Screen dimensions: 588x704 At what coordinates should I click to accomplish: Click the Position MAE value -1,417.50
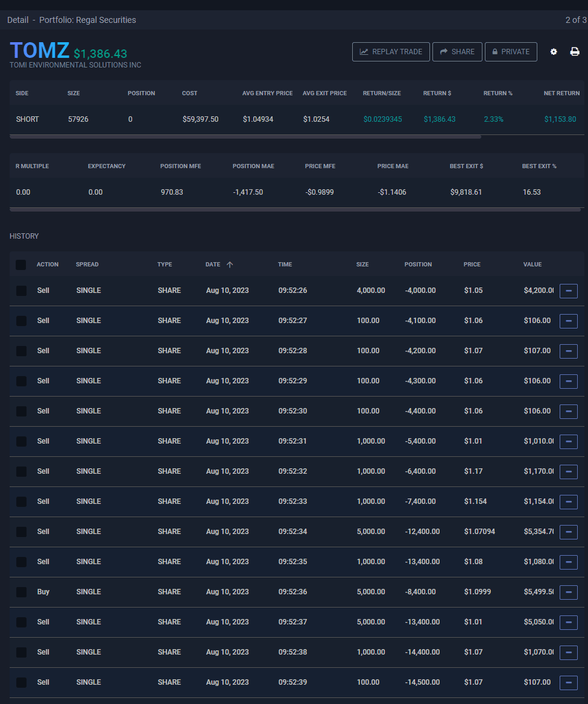tap(248, 192)
